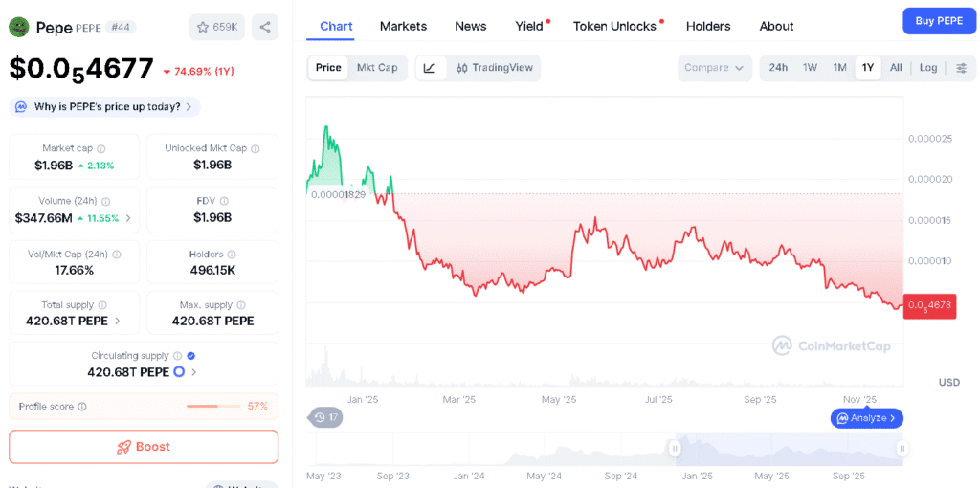
Task: Open the Holders tab
Action: [x=708, y=26]
